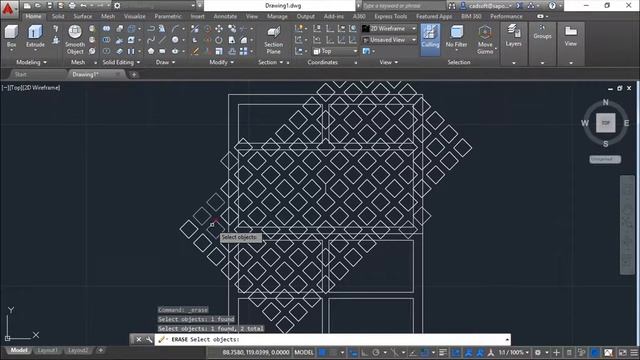Click the Workspace gear icon in title bar
Viewport: 640px width, 360px height.
(117, 6)
